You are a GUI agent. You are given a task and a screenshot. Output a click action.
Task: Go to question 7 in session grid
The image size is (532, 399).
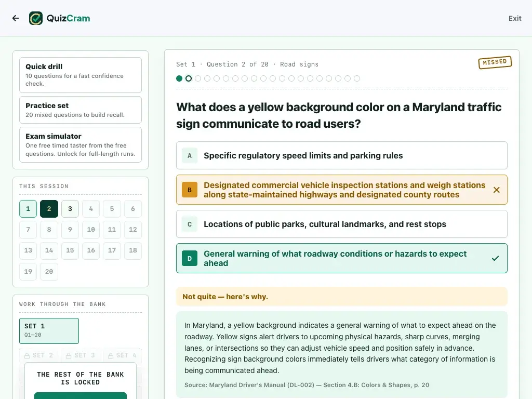pyautogui.click(x=28, y=230)
